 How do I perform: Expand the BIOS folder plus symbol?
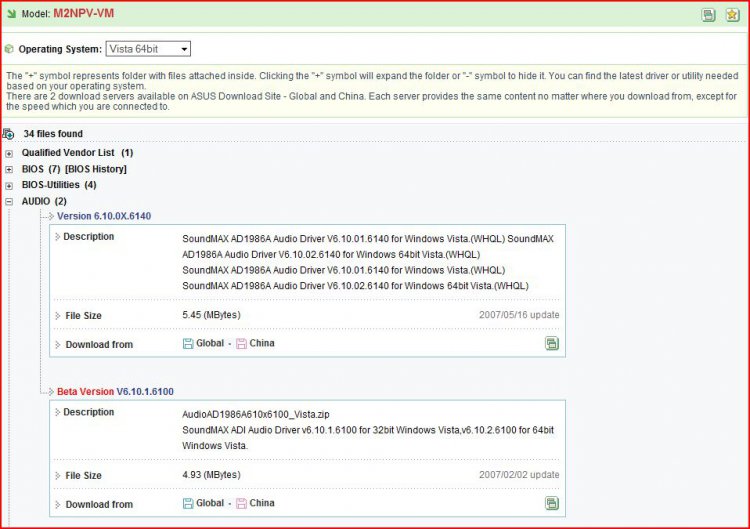click(9, 169)
